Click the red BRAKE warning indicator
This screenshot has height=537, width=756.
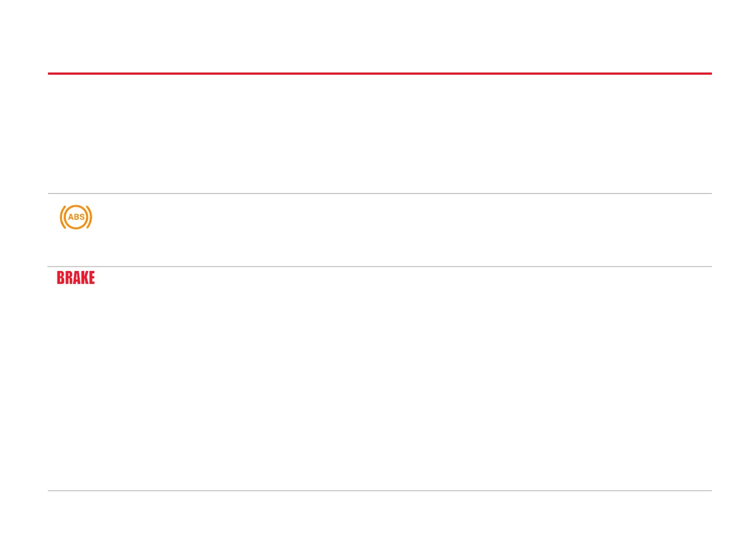click(x=76, y=278)
